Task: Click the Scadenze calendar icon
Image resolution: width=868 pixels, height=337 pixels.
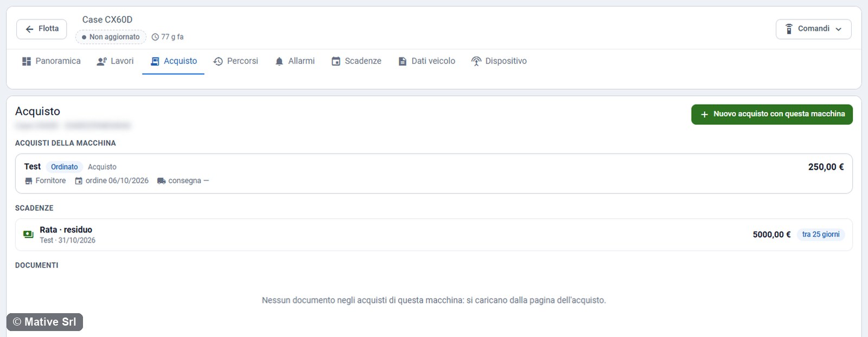Action: (x=336, y=61)
